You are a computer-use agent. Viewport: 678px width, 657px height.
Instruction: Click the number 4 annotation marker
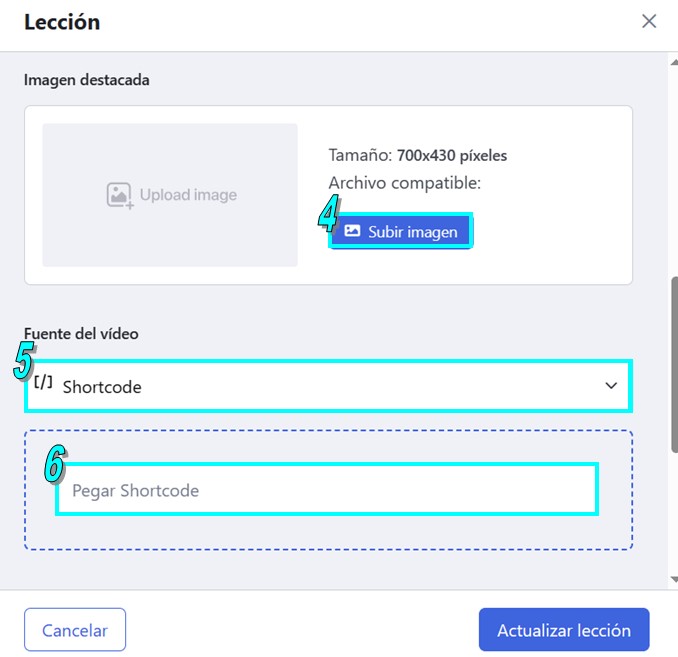(x=329, y=212)
